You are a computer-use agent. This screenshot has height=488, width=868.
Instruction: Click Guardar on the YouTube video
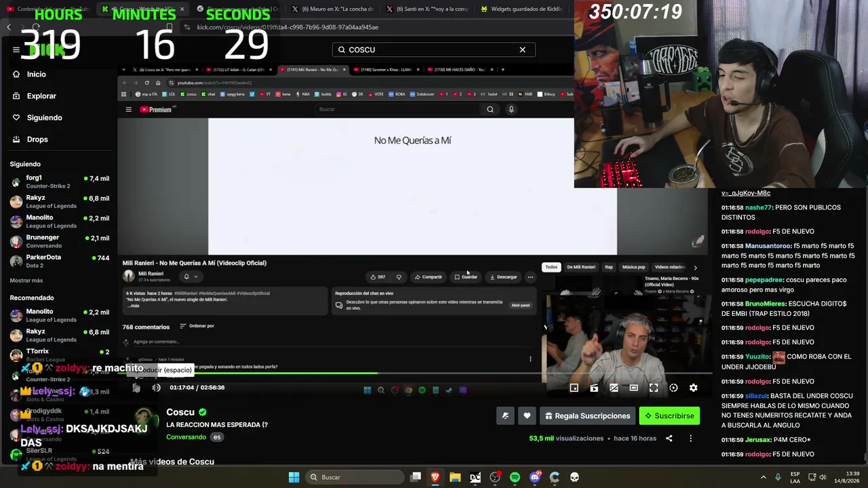[x=466, y=277]
